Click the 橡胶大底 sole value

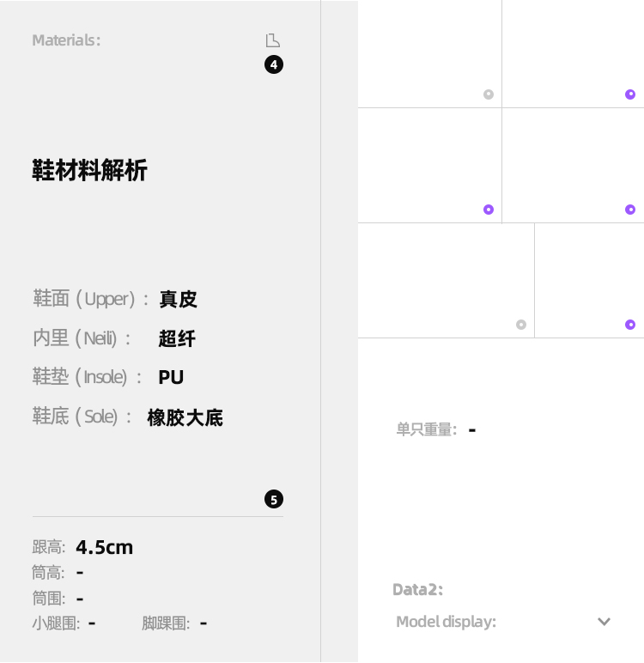coord(185,417)
